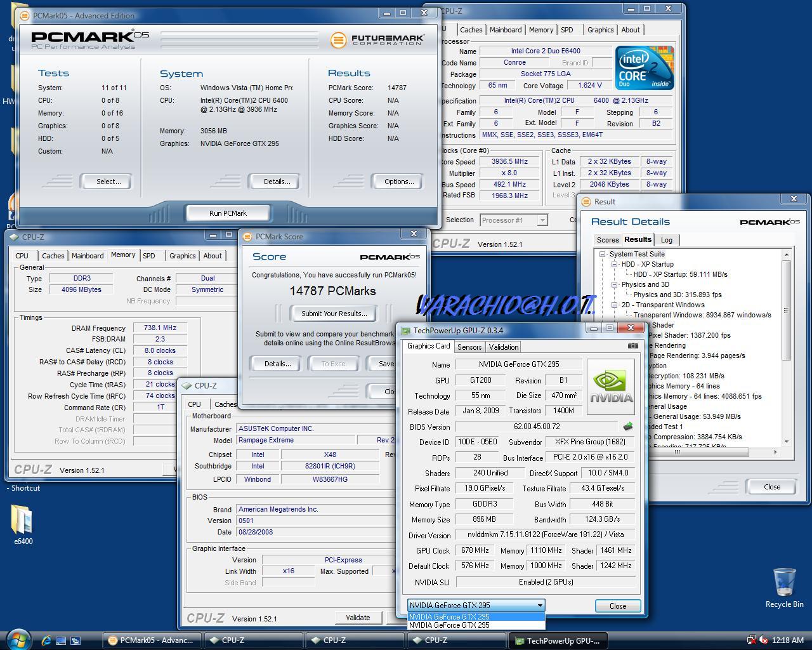Open About tab in CPU-Z Memory window
812x650 pixels.
213,256
